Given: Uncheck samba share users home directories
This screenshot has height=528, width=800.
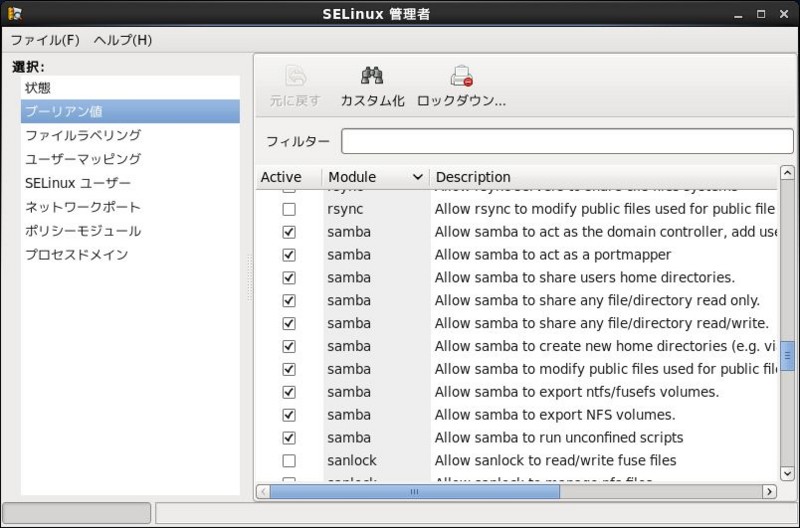Looking at the screenshot, I should 289,278.
